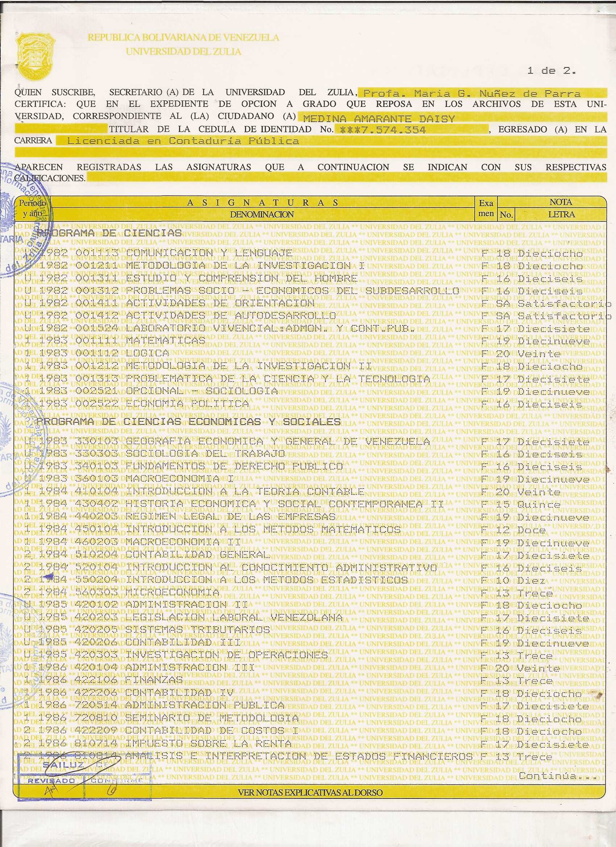Select the subject "IMPUESTO SOBRE LA RENTA"
This screenshot has height=847, width=616.
(x=209, y=743)
